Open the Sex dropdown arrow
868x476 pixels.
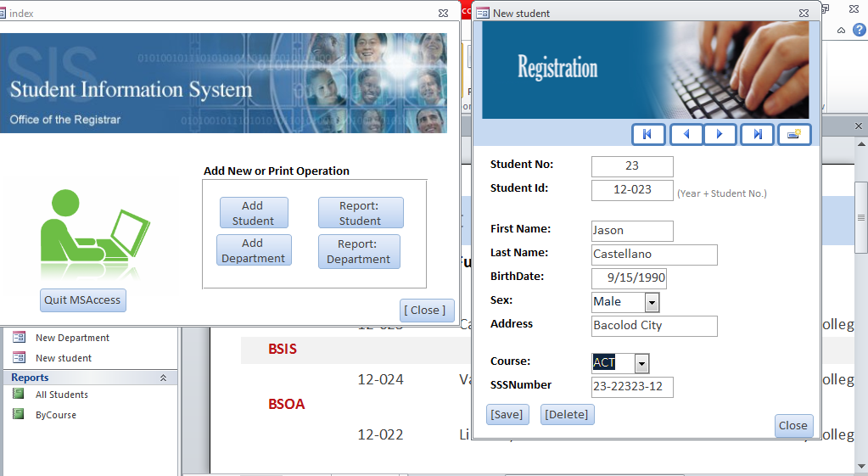(x=652, y=302)
